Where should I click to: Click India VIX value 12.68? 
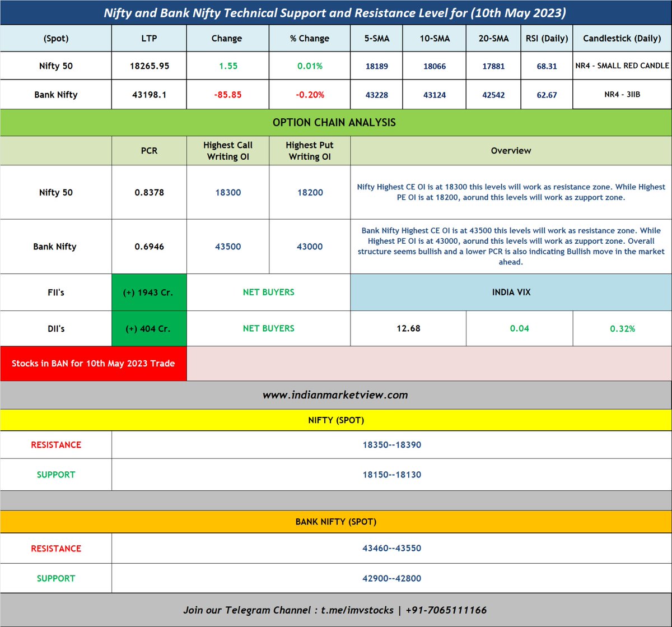pyautogui.click(x=408, y=328)
